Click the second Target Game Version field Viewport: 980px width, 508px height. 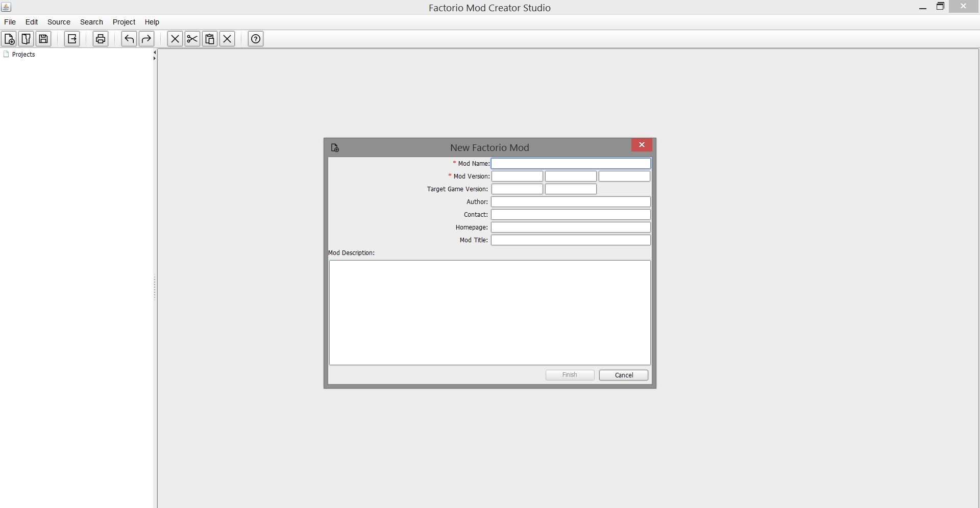click(571, 189)
